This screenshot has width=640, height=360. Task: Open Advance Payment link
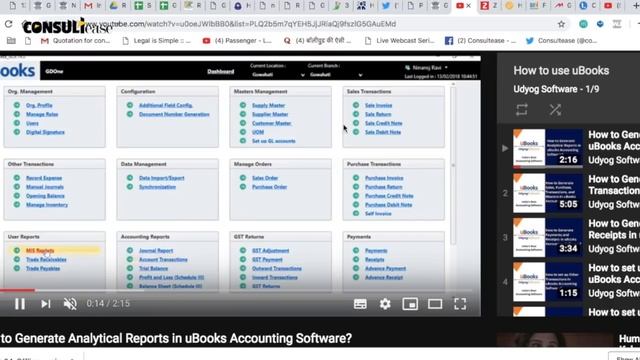point(385,269)
